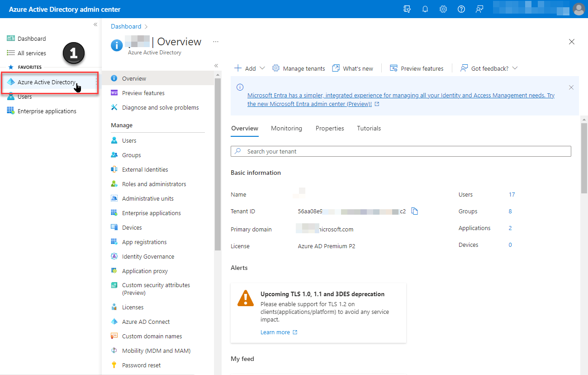Switch to the Properties tab
The height and width of the screenshot is (375, 588).
tap(330, 129)
